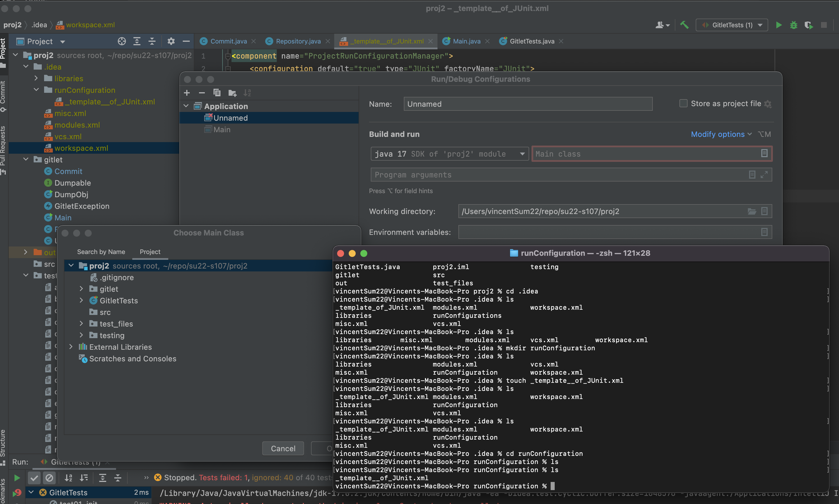The width and height of the screenshot is (839, 504).
Task: Click Modify options link
Action: click(717, 135)
